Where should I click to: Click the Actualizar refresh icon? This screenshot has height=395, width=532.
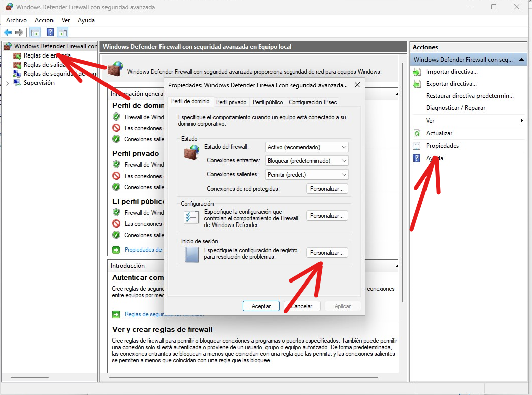(417, 133)
